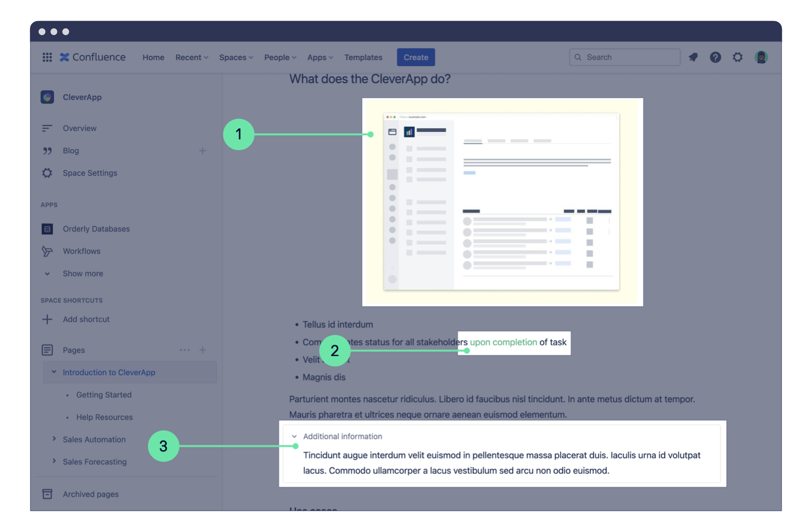Open the help question mark icon
This screenshot has width=812, height=531.
coord(715,57)
